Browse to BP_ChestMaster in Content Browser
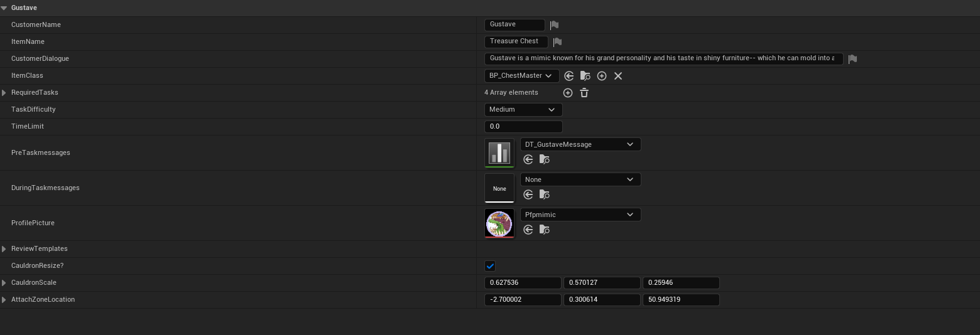Screen dimensions: 980x335 (x=585, y=76)
